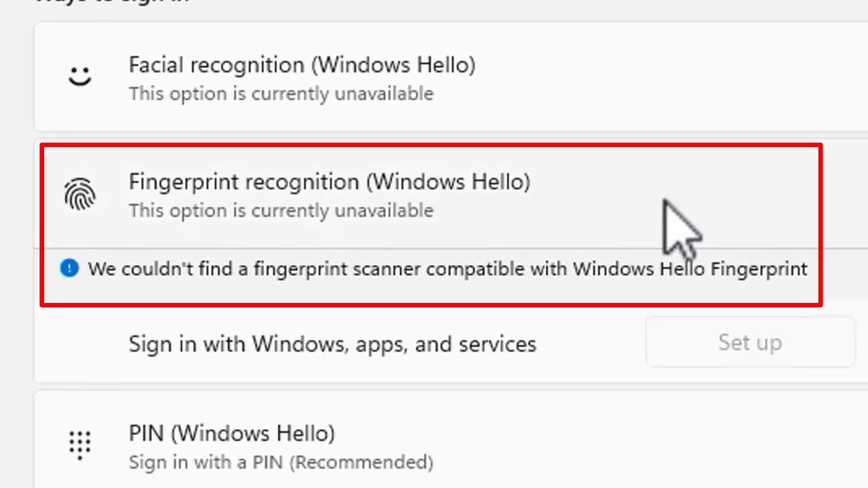
Task: Click 'Sign in with Windows, apps, and services' label
Action: click(x=332, y=344)
